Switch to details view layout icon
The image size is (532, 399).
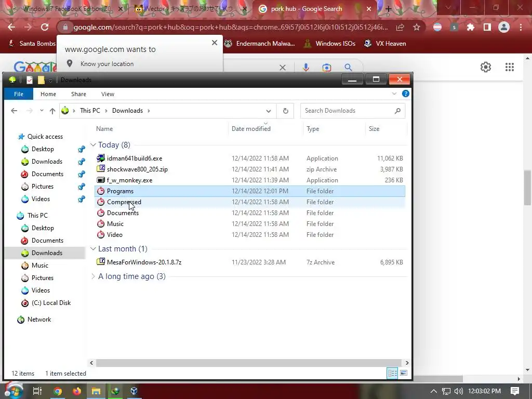coord(393,373)
